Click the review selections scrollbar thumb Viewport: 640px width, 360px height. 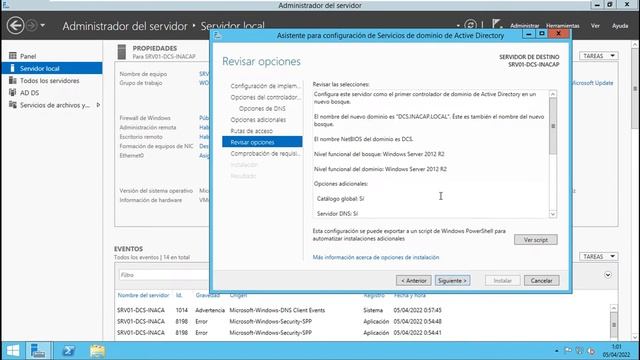[x=553, y=126]
